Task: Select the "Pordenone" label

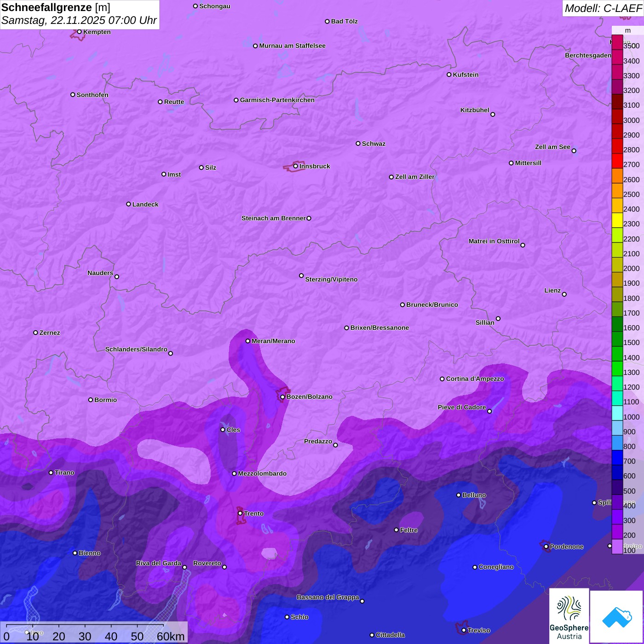Action: click(567, 546)
